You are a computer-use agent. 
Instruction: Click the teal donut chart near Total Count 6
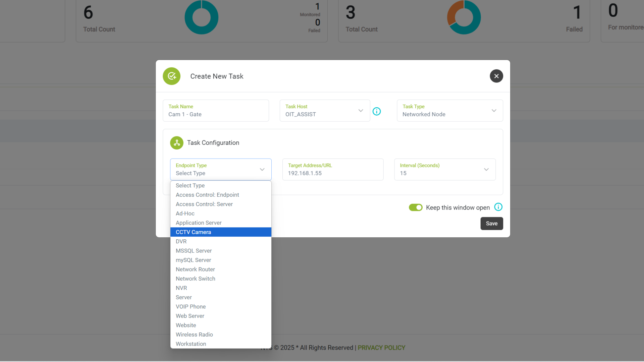201,17
